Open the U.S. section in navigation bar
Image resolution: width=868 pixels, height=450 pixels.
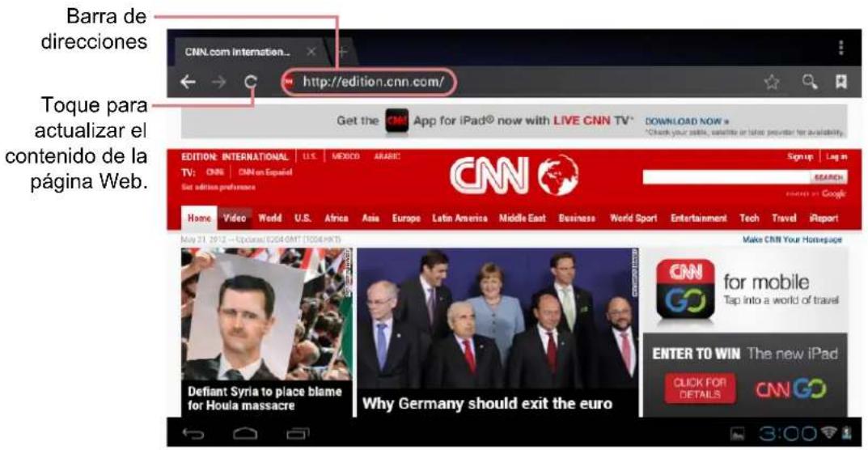click(x=303, y=219)
